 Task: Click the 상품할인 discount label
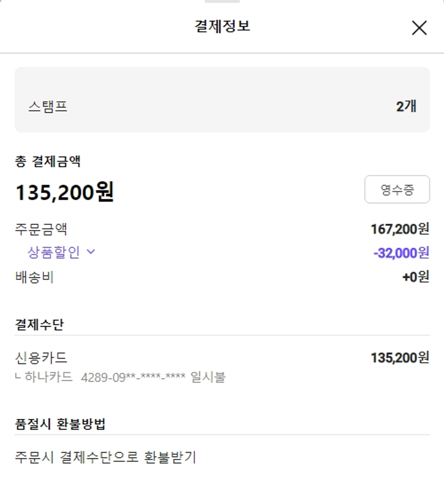[53, 252]
